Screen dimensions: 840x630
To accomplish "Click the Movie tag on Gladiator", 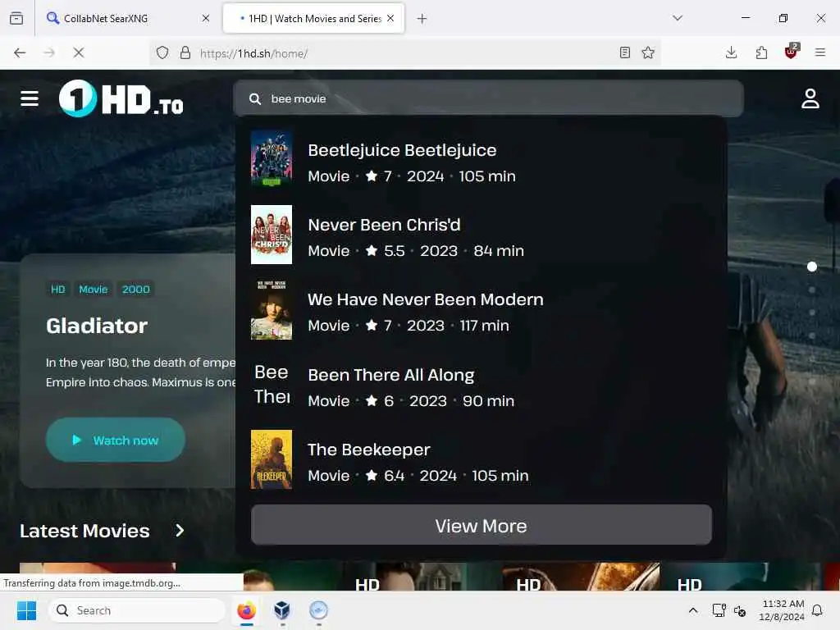I will coord(94,290).
